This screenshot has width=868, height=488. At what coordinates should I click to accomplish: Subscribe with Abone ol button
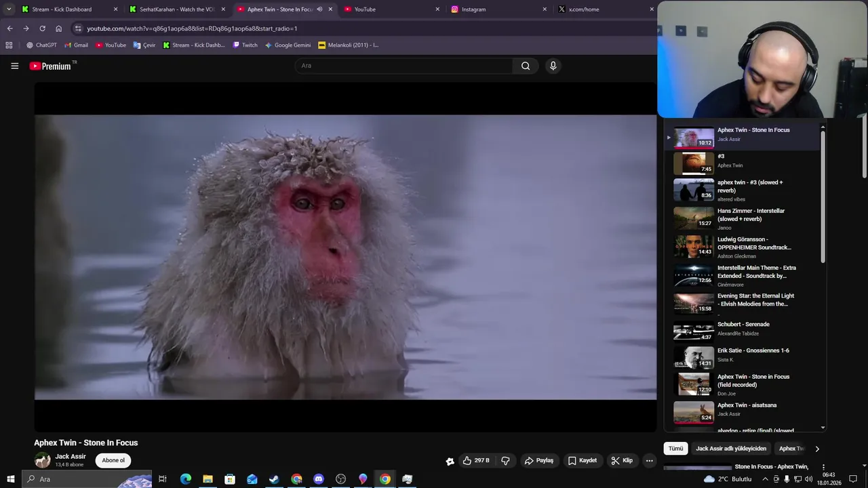click(x=113, y=460)
